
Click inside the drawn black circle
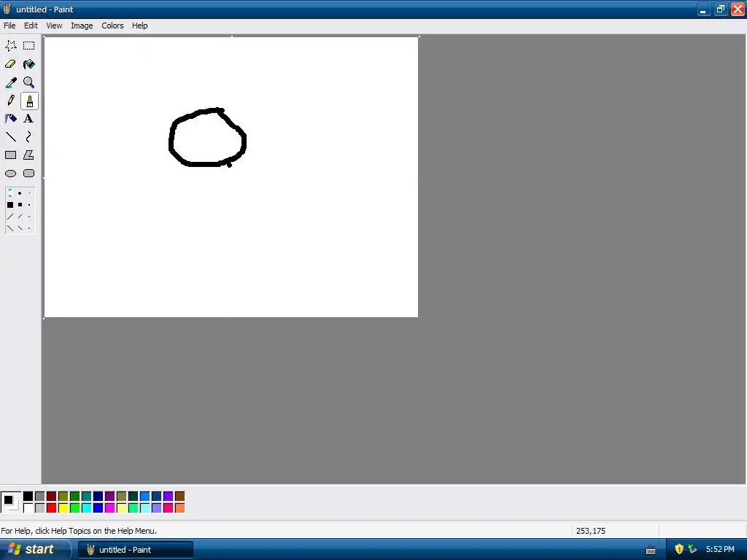206,139
